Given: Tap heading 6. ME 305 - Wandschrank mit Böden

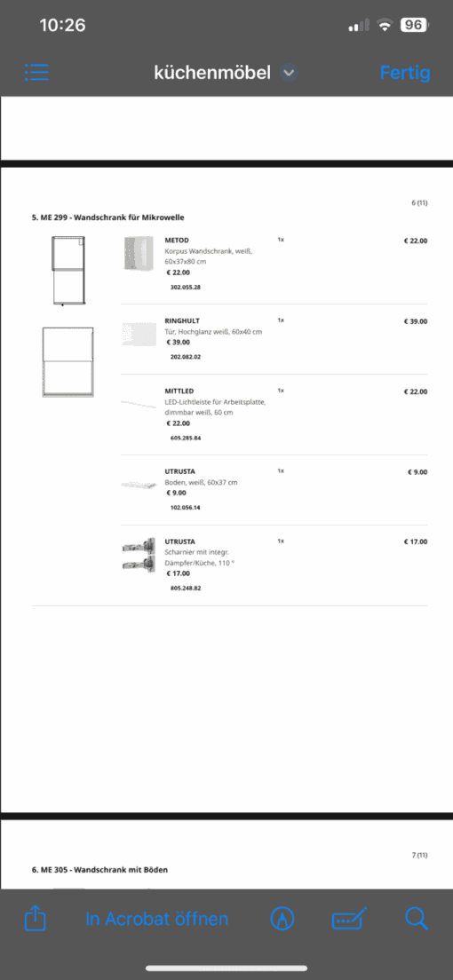Looking at the screenshot, I should [99, 869].
